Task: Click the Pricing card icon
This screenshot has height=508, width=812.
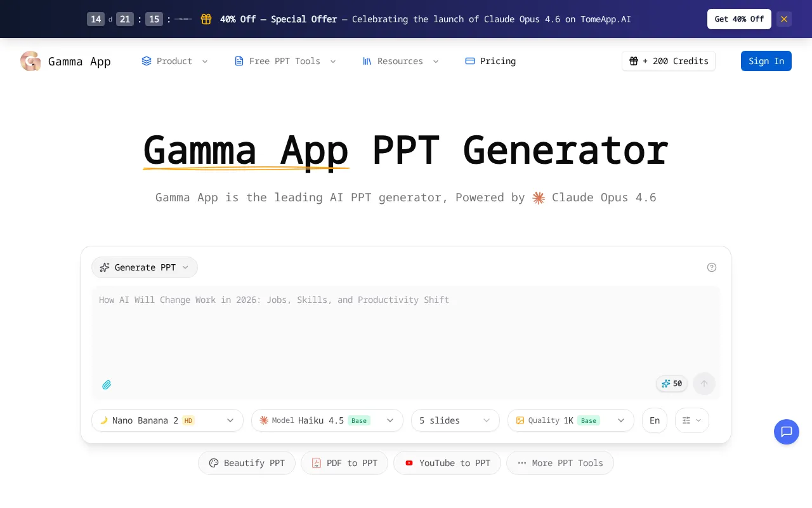Action: point(470,61)
